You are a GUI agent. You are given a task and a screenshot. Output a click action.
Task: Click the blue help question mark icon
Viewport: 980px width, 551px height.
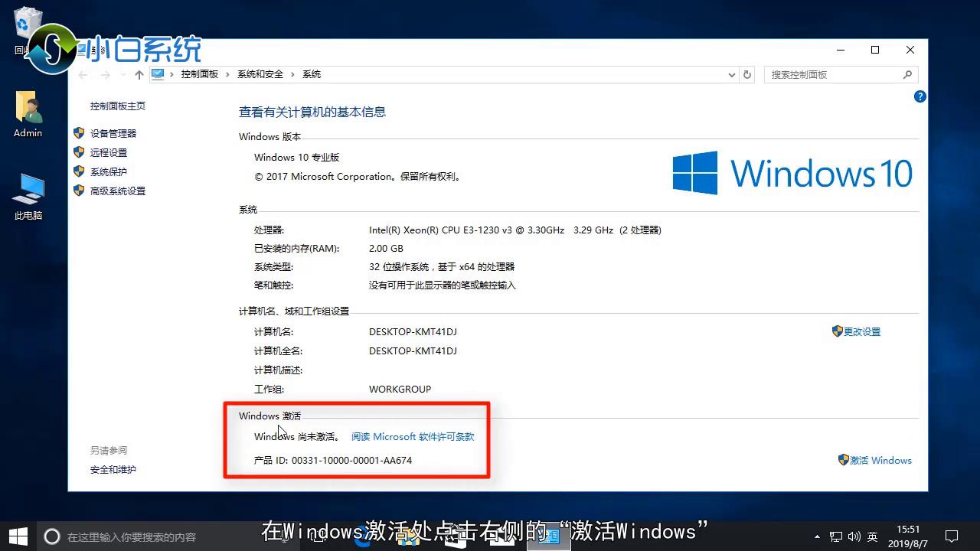point(920,96)
